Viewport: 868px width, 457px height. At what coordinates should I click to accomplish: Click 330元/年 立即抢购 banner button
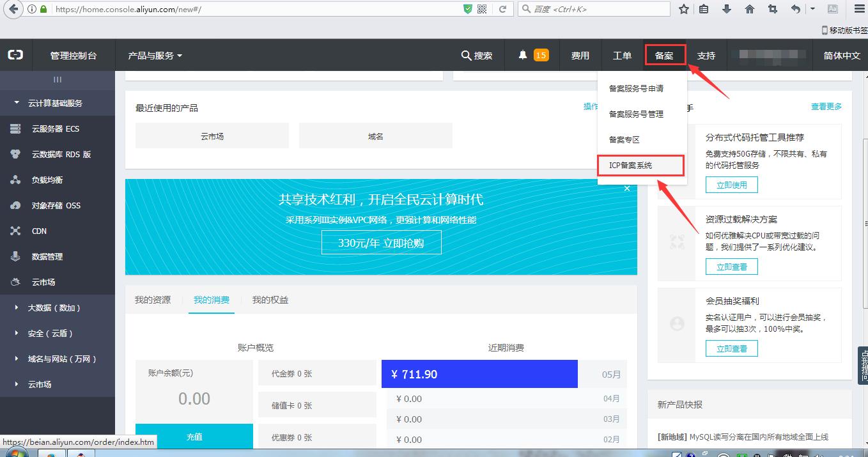tap(381, 243)
